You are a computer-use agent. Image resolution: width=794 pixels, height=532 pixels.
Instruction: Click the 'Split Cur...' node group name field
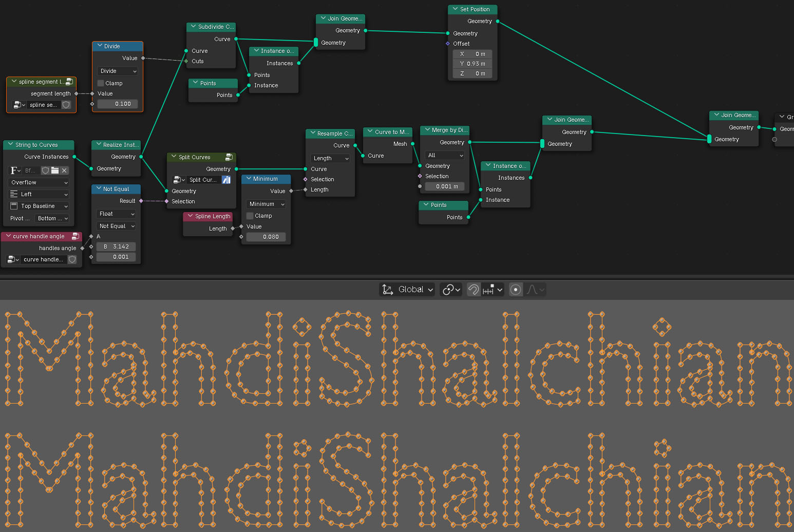pyautogui.click(x=204, y=180)
